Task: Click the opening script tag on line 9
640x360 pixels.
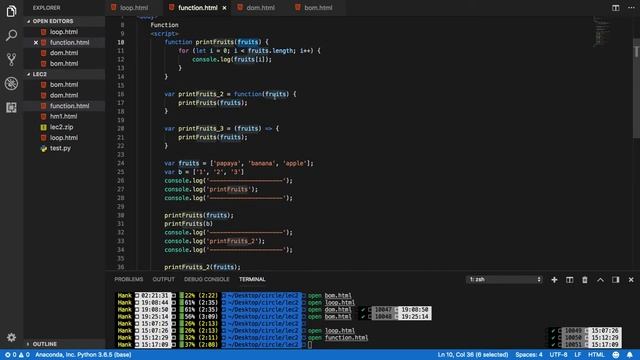Action: [x=164, y=34]
